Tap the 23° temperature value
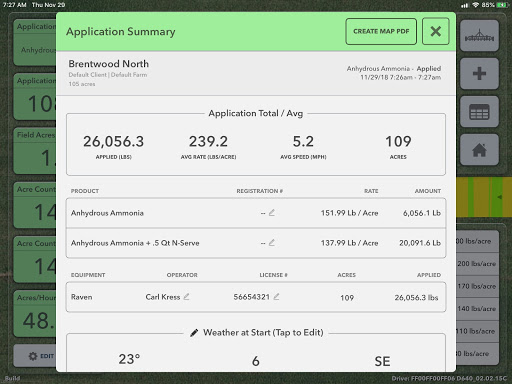Image resolution: width=512 pixels, height=384 pixels. tap(129, 359)
